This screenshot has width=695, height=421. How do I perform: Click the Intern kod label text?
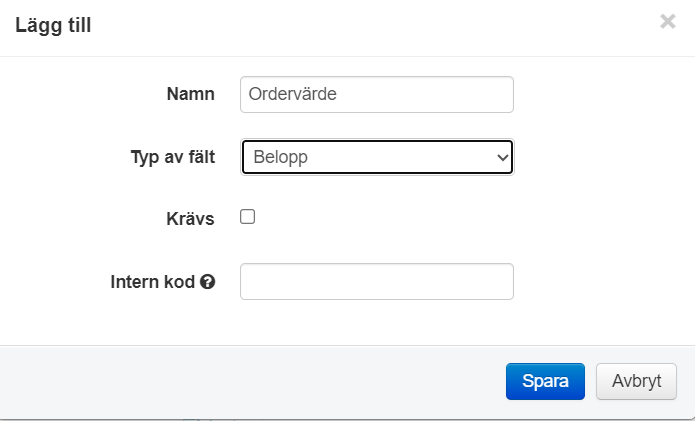[x=152, y=282]
